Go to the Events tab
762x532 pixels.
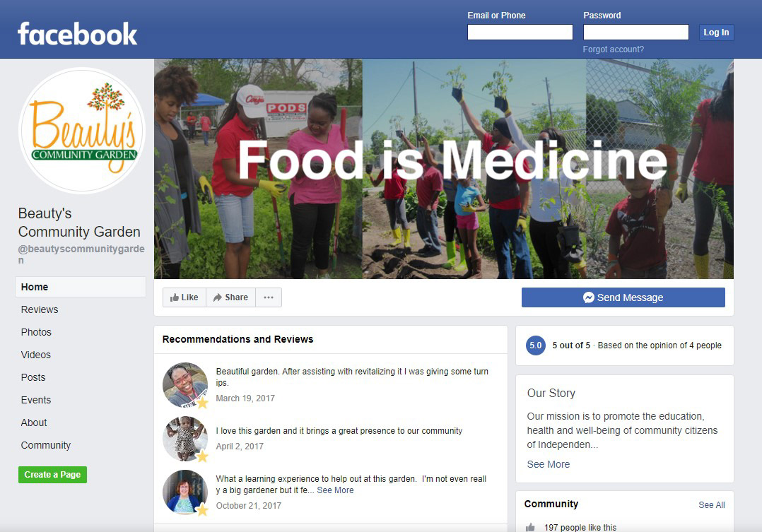click(36, 400)
